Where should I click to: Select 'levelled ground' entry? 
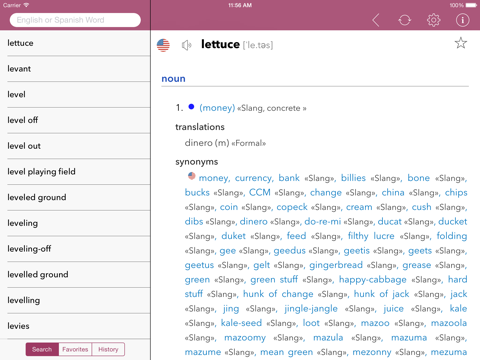75,275
